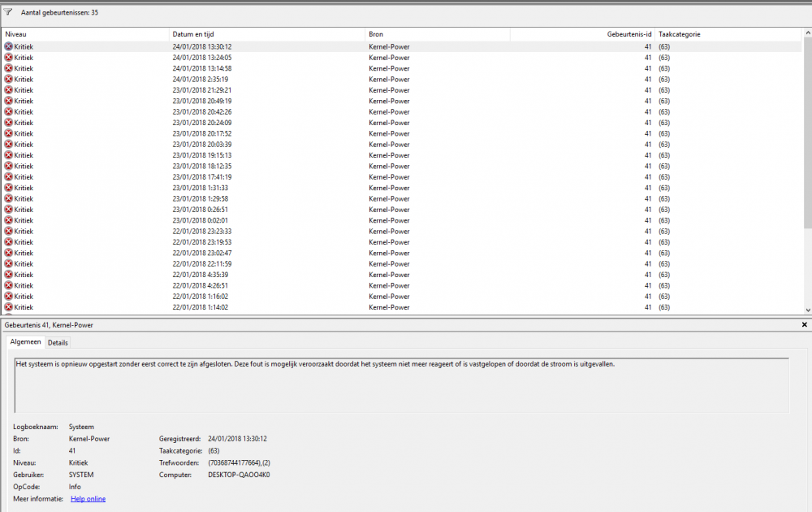Image resolution: width=812 pixels, height=512 pixels.
Task: Open the Help online link
Action: (87, 498)
